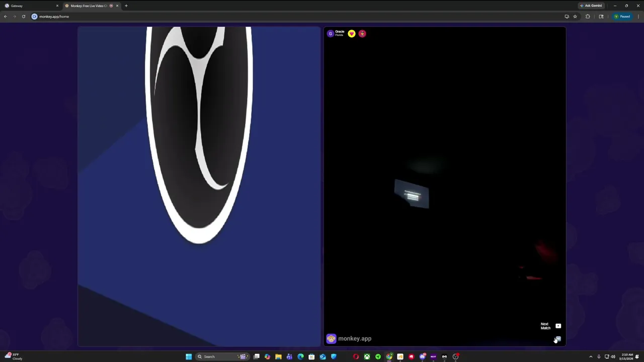This screenshot has height=362, width=644.
Task: Click the taskbar Search box
Action: click(x=222, y=356)
